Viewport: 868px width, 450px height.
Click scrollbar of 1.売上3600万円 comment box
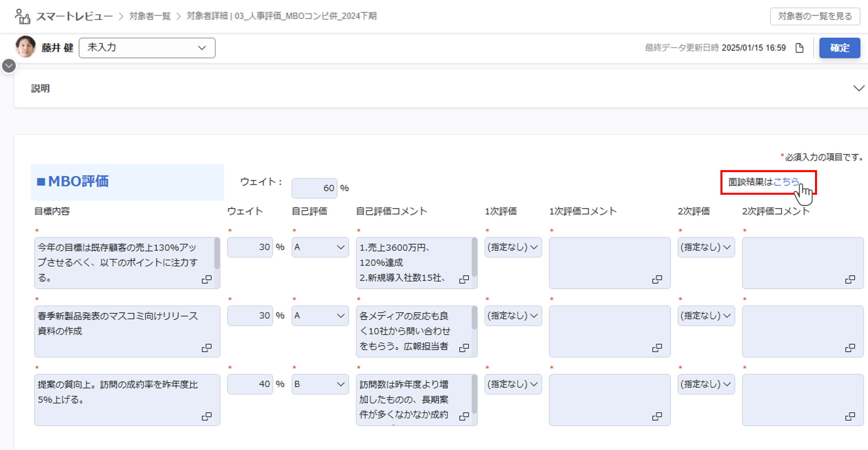click(x=474, y=257)
